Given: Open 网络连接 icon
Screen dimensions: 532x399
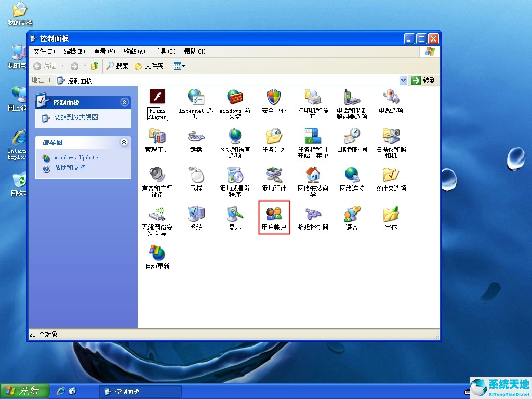Looking at the screenshot, I should (x=352, y=179).
